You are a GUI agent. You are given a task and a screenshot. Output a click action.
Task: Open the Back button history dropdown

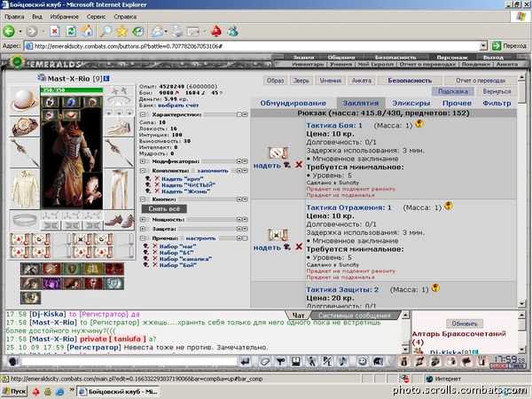(x=20, y=32)
